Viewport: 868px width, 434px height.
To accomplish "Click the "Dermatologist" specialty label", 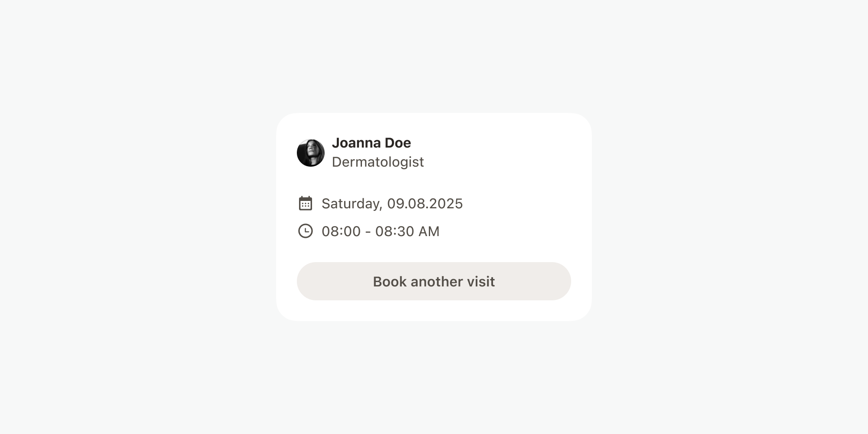I will point(378,162).
